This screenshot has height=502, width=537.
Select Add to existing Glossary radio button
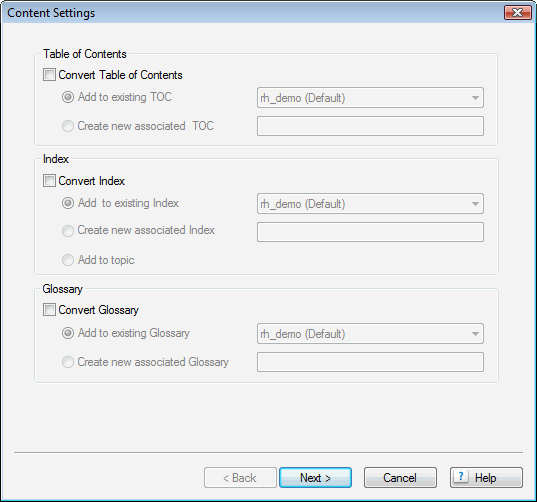68,333
